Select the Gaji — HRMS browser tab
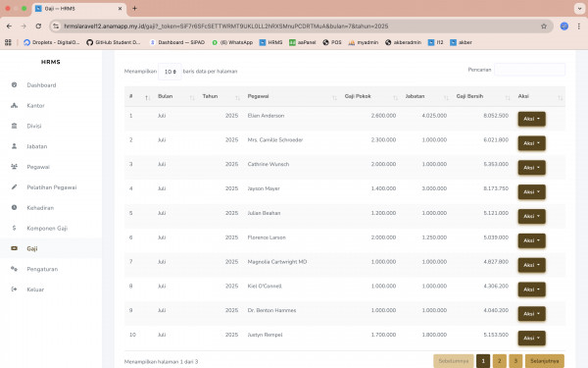 click(x=79, y=8)
